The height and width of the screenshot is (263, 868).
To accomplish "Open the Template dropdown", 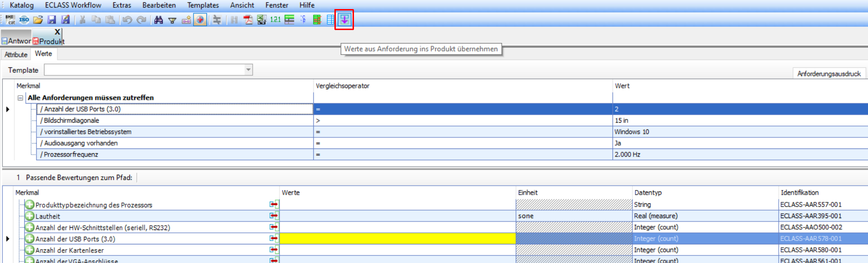I will tap(248, 70).
